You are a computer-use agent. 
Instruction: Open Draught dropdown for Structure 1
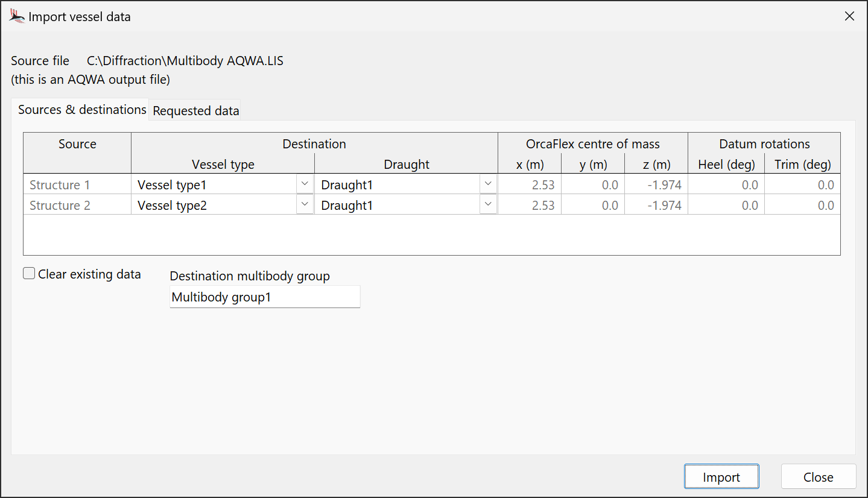(x=489, y=184)
